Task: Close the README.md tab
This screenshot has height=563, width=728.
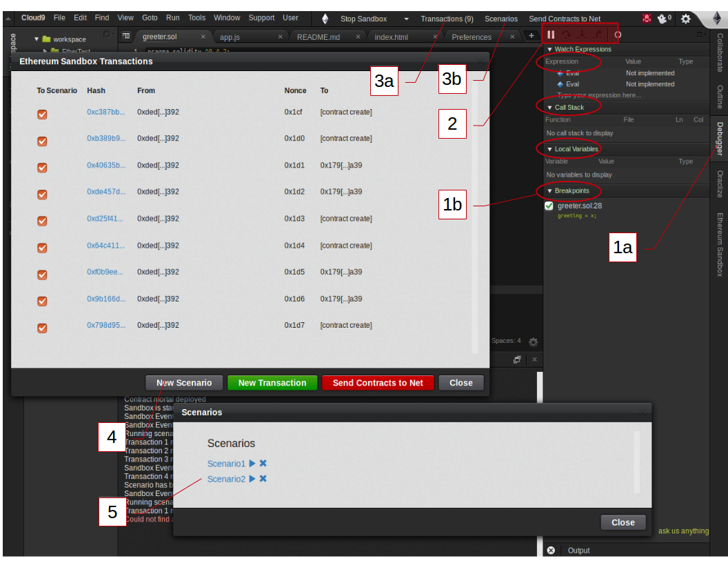Action: (358, 37)
